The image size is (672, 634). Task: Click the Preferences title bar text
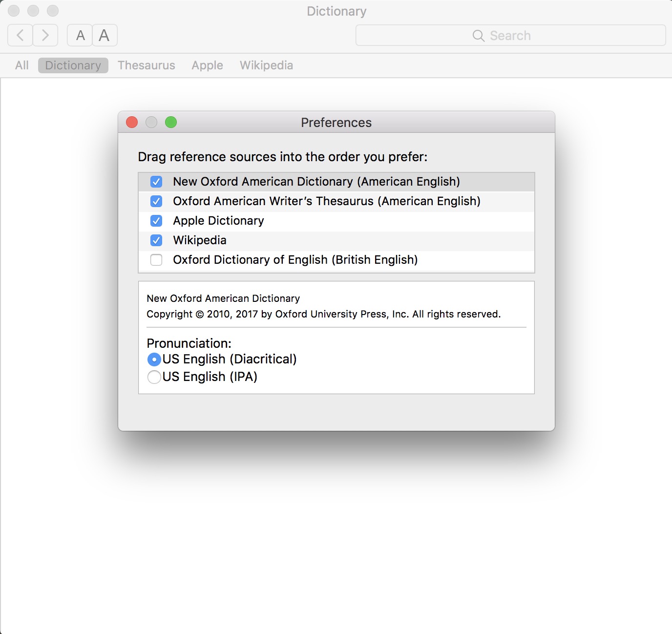[336, 123]
